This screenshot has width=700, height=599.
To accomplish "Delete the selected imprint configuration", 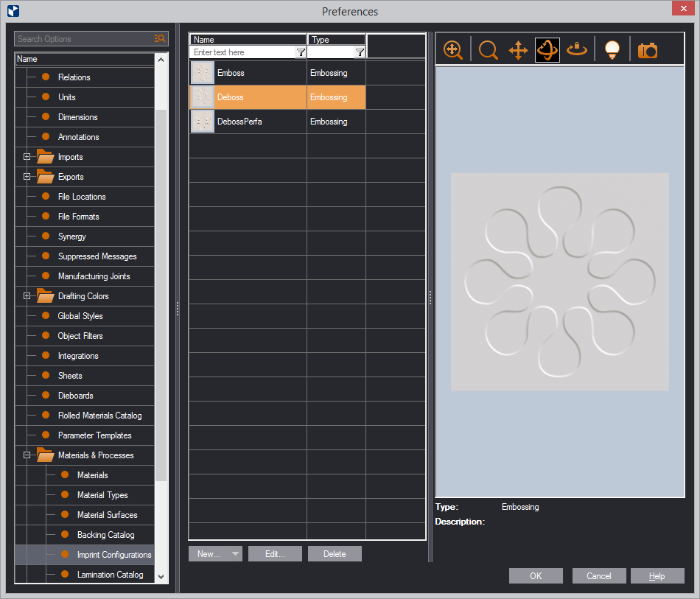I will point(335,554).
